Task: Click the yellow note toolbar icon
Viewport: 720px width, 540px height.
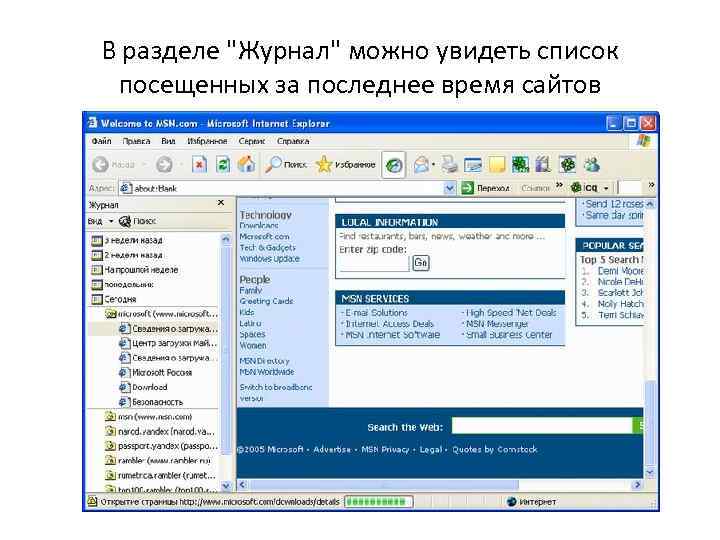Action: tap(497, 164)
